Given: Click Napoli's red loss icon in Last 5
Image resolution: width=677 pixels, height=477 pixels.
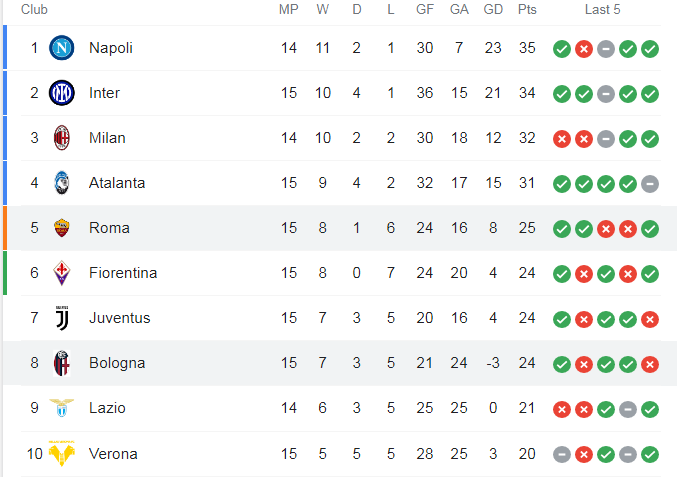Looking at the screenshot, I should click(x=584, y=49).
